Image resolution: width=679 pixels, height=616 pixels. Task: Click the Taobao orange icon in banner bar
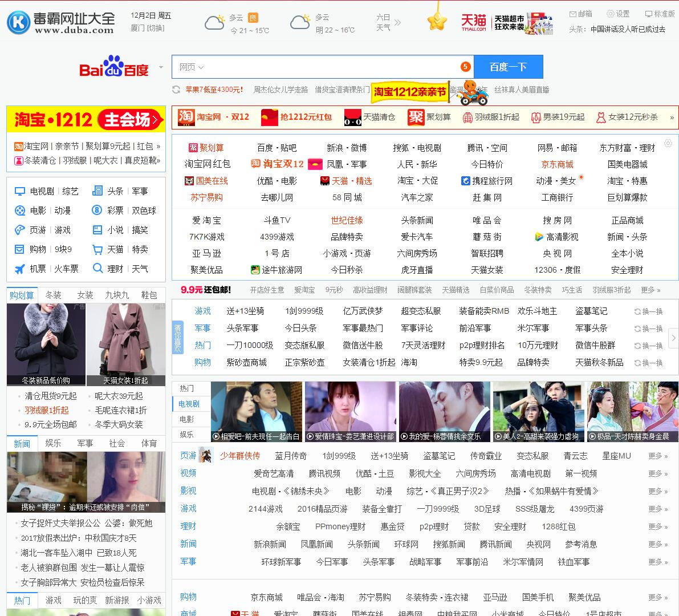coord(186,117)
